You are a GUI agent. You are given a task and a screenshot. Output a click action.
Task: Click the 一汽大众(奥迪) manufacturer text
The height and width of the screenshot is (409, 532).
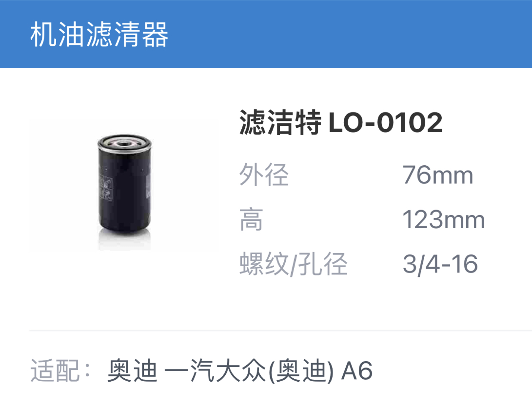[x=249, y=370]
